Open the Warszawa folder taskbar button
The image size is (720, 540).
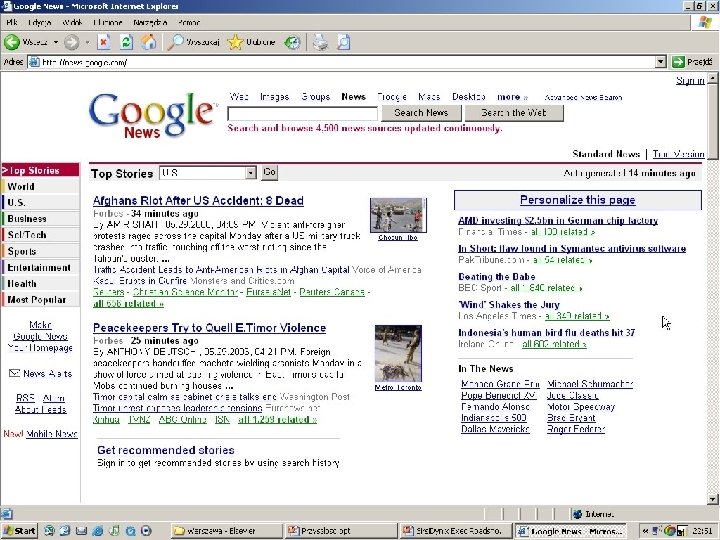coord(227,531)
